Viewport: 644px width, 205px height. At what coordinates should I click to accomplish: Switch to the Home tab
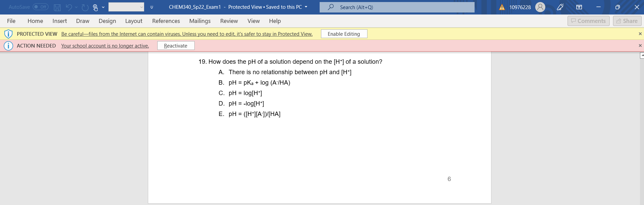[x=35, y=21]
